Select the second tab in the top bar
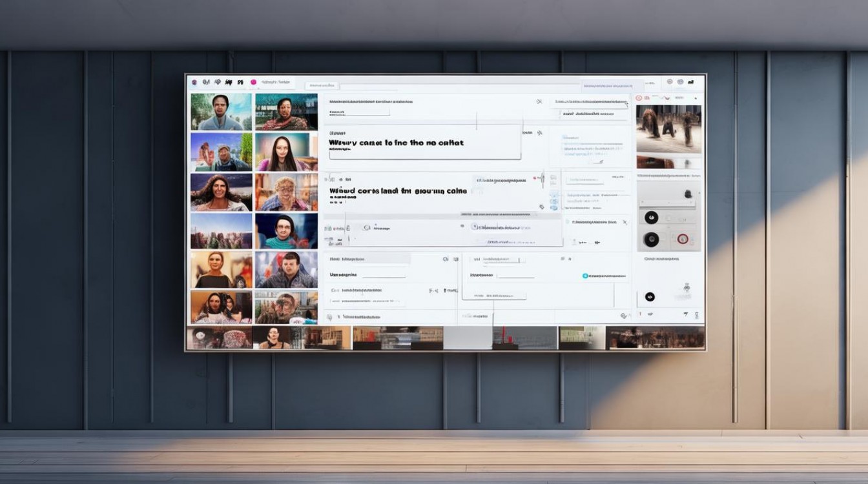Viewport: 868px width, 484px height. (322, 85)
